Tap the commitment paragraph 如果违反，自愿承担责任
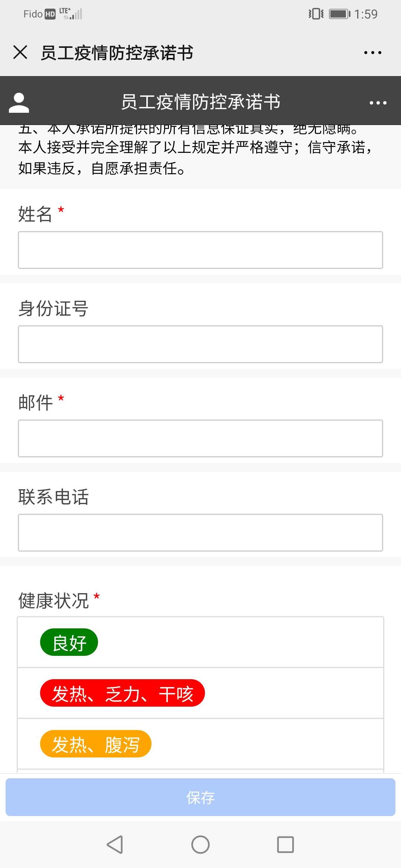This screenshot has height=868, width=401. click(102, 168)
